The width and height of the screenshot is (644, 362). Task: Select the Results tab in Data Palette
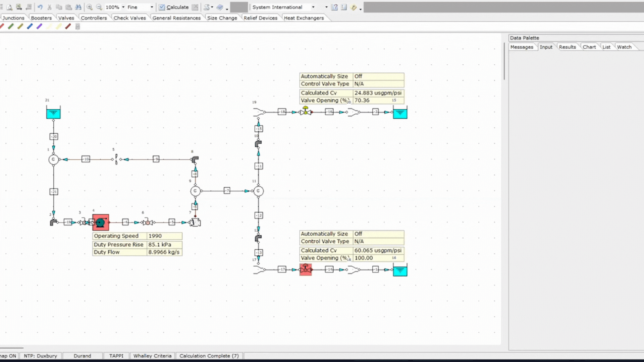pos(568,47)
